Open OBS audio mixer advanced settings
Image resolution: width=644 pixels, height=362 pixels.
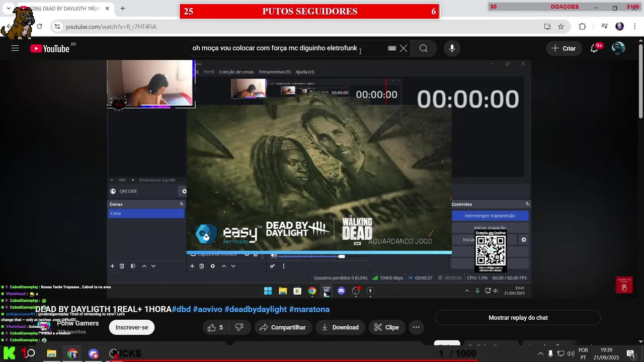tap(272, 266)
